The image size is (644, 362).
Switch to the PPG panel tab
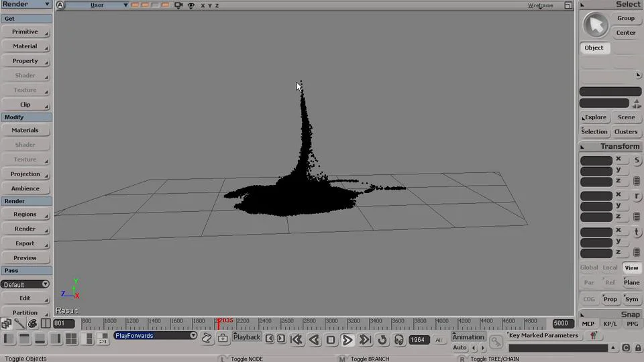point(632,324)
